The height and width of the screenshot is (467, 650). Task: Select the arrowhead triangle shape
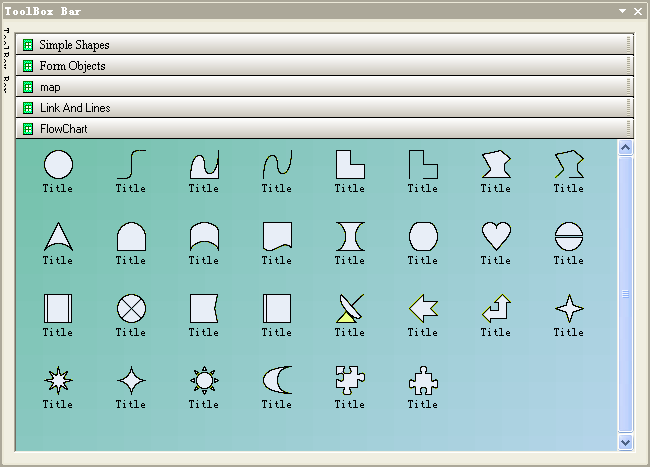point(58,237)
